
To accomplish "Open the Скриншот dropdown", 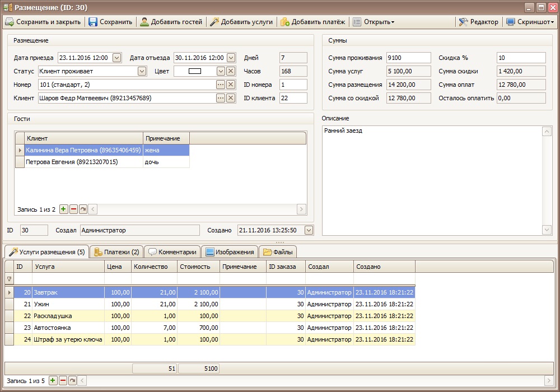I will tap(530, 22).
